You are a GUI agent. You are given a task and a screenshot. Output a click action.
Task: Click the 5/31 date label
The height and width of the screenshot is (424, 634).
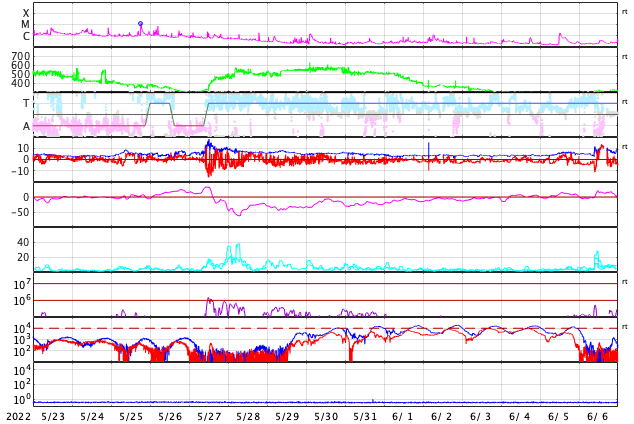pyautogui.click(x=365, y=416)
